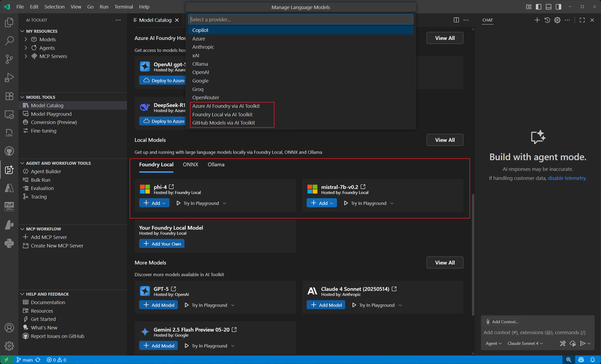Toggle the secondary side bar
This screenshot has width=601, height=364.
point(558,7)
